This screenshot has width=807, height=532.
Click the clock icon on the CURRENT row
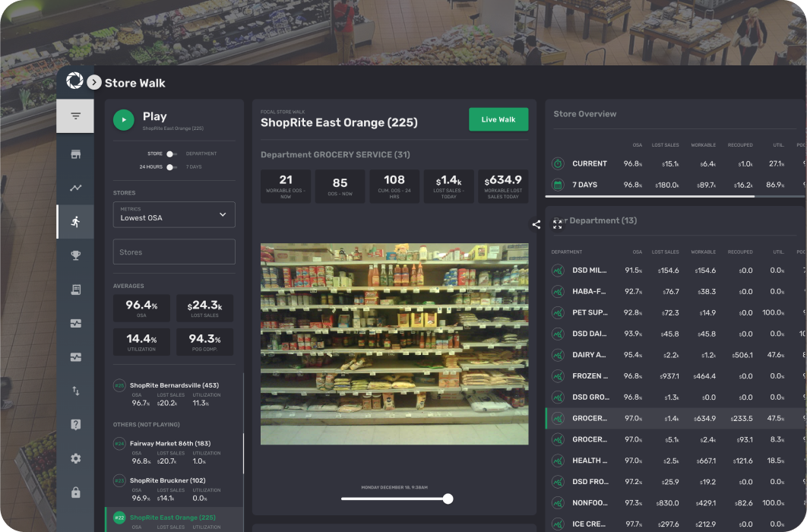[558, 163]
